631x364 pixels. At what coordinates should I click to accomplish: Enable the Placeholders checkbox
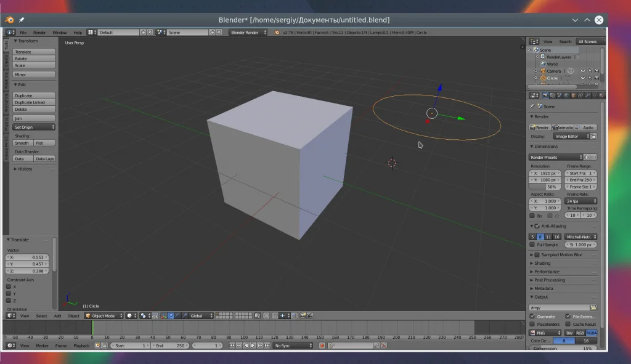click(x=532, y=324)
